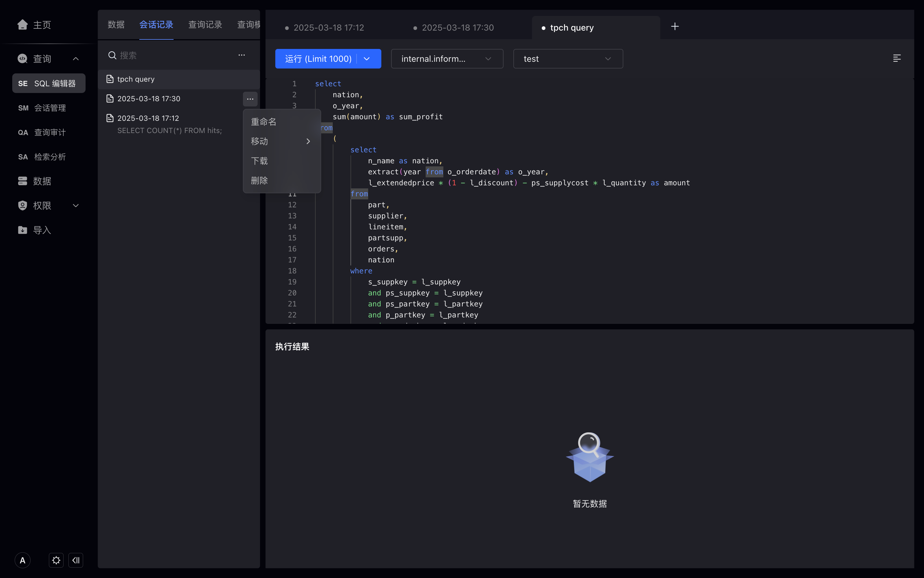Click the search magnifier icon
The height and width of the screenshot is (578, 924).
(112, 55)
